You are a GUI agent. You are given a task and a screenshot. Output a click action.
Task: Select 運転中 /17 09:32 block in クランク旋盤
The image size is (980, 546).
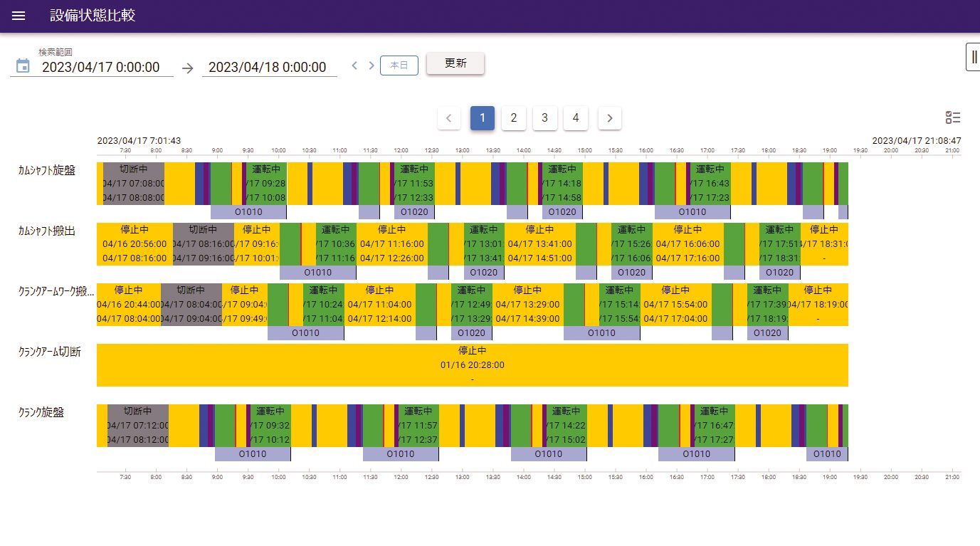(271, 426)
